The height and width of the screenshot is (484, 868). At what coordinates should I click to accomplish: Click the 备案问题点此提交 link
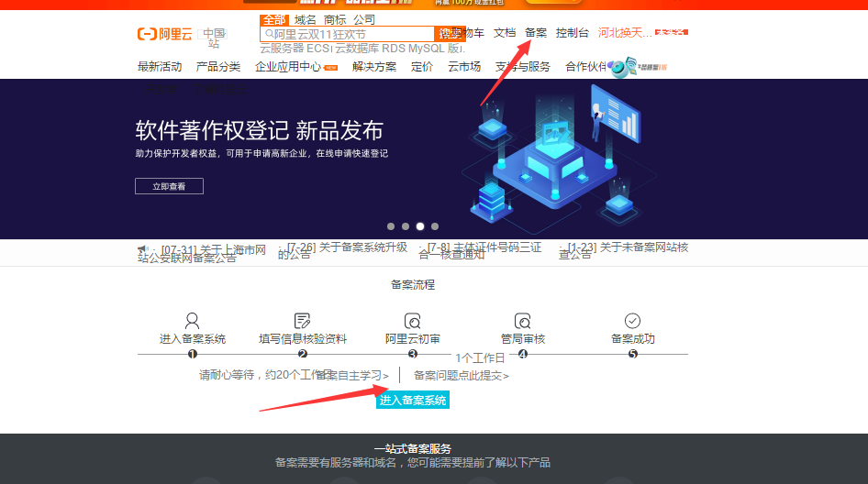[462, 376]
